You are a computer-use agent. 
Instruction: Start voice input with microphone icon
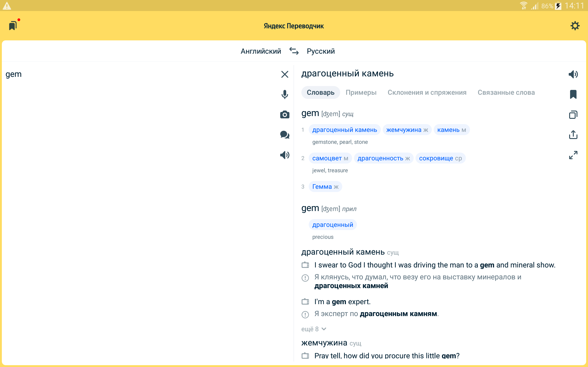[x=285, y=94]
